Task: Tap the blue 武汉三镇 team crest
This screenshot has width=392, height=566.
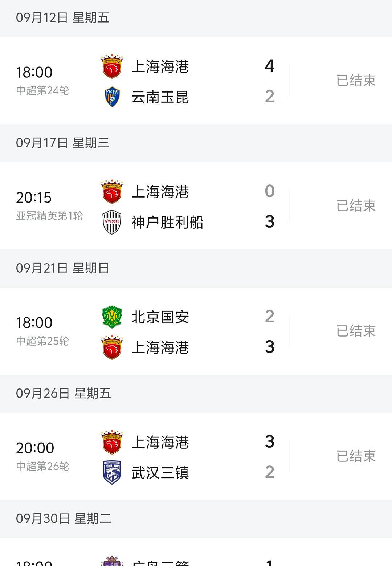Action: [112, 473]
